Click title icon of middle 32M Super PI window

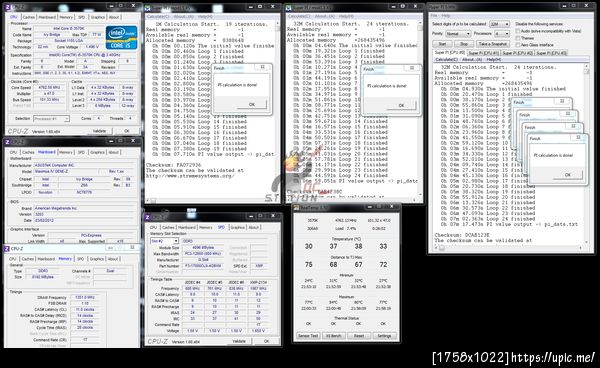click(289, 7)
